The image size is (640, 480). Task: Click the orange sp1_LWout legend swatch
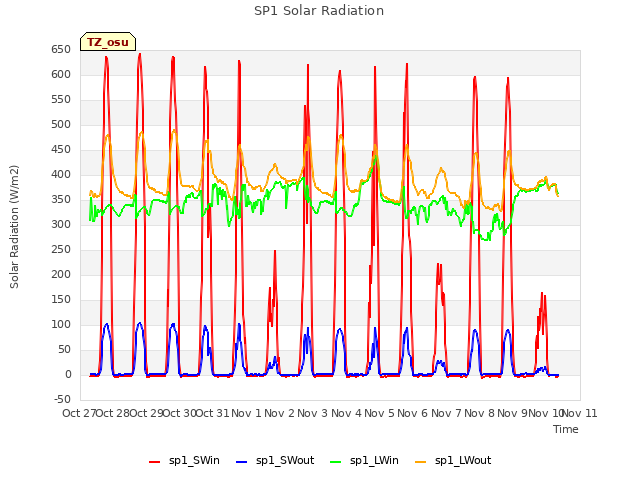tap(420, 462)
